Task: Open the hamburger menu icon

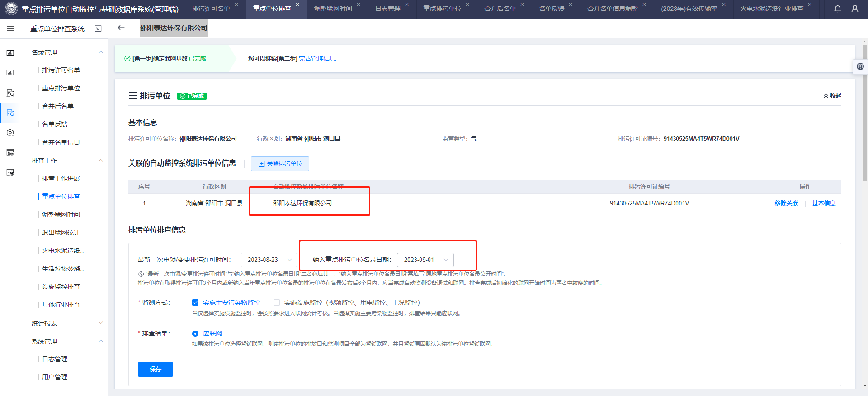Action: 10,28
